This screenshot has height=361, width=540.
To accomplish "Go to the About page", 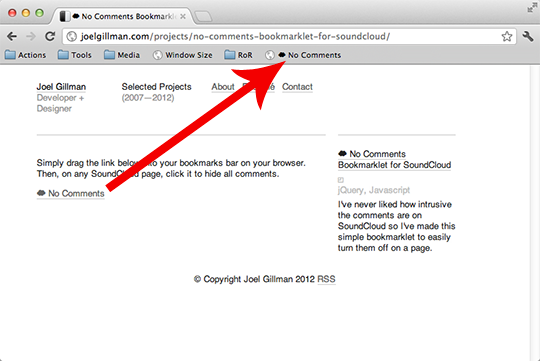I will (223, 87).
